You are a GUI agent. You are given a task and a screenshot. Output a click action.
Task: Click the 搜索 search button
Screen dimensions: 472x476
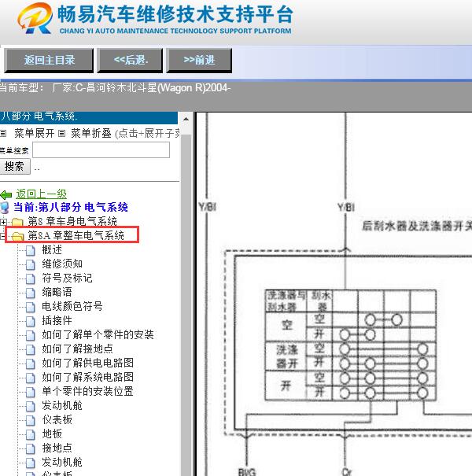[x=15, y=166]
